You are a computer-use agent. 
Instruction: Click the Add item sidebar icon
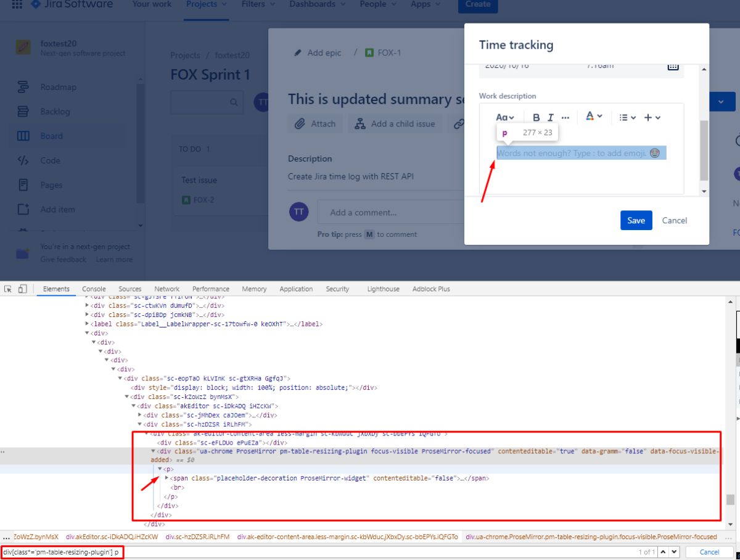click(23, 209)
